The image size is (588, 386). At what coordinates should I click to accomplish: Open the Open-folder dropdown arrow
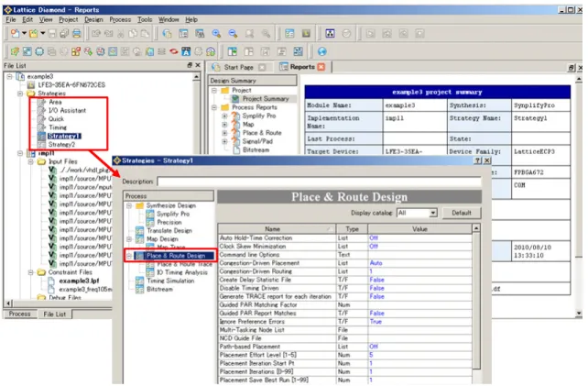tap(43, 33)
